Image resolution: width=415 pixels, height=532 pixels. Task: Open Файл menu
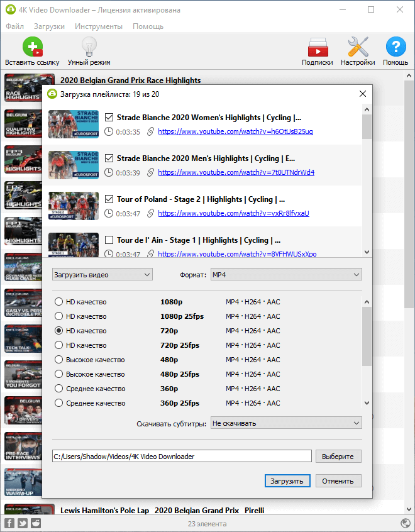pyautogui.click(x=14, y=26)
